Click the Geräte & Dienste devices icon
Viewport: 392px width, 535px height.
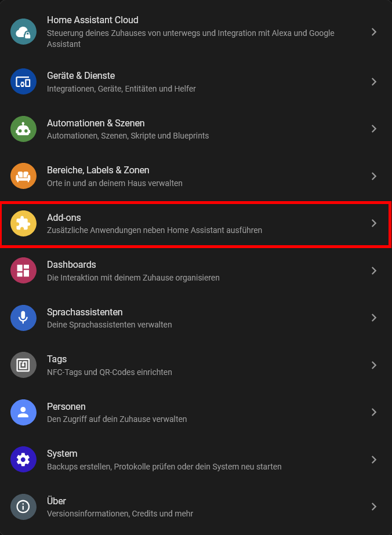[23, 82]
